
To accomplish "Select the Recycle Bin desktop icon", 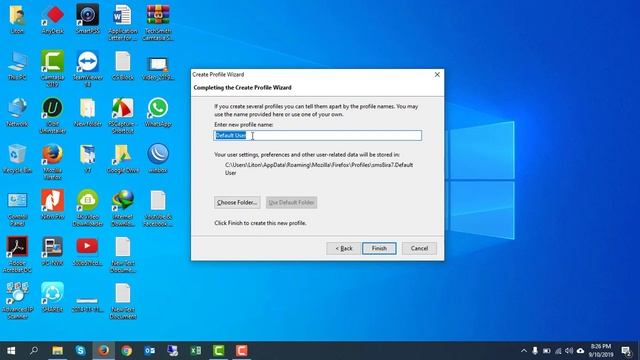I will point(17,159).
